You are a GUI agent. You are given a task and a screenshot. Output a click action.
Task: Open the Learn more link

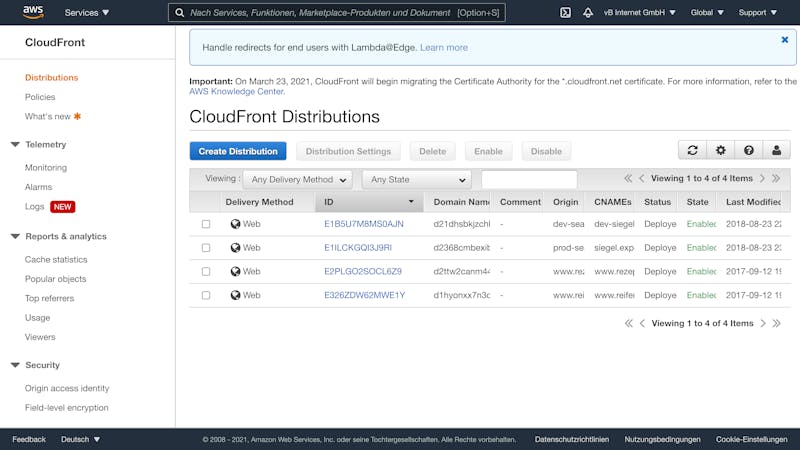444,47
